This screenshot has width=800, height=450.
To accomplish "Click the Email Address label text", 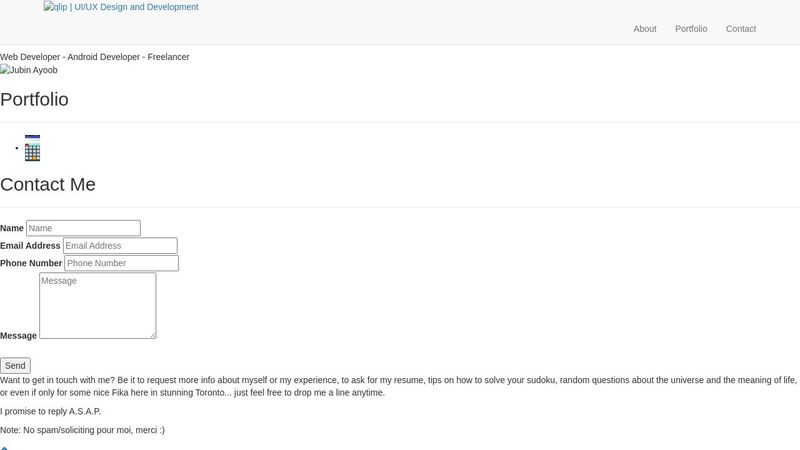I will click(30, 246).
